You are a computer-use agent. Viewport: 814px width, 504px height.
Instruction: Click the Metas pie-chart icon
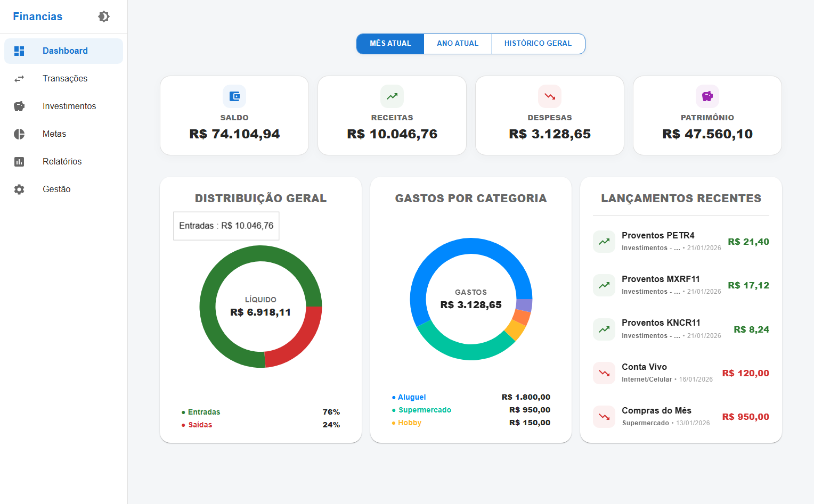pos(19,134)
